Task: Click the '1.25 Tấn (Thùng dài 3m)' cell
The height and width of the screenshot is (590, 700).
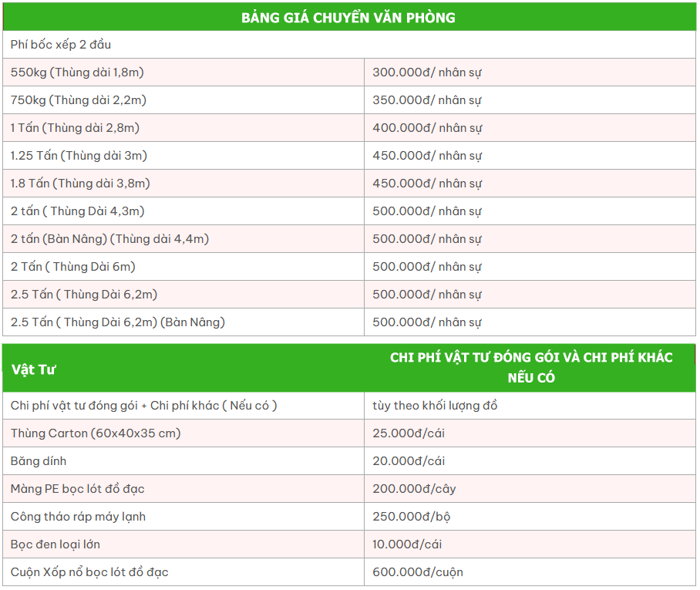Action: click(79, 156)
